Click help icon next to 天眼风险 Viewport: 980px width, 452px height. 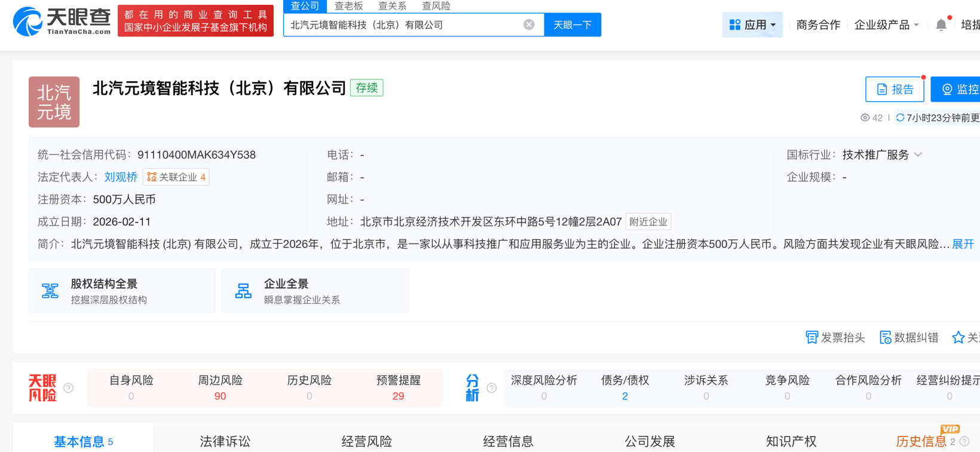pos(69,388)
